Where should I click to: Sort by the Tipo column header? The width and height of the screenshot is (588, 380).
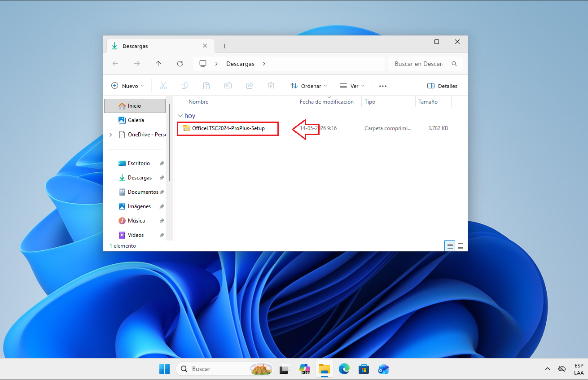[370, 102]
